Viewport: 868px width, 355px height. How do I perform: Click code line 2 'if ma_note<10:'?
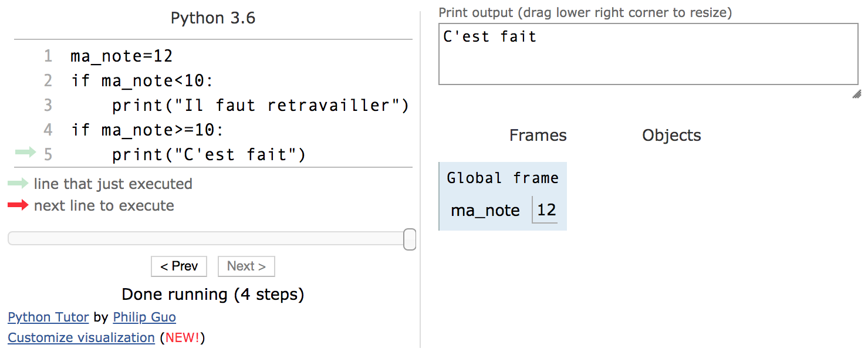click(142, 81)
